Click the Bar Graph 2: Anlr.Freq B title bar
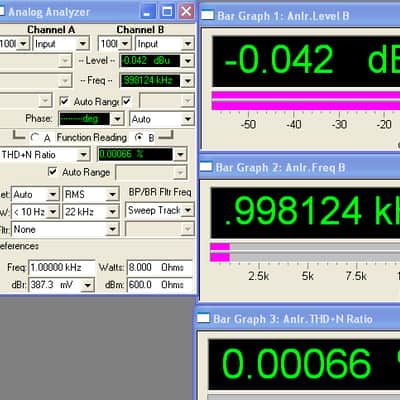The height and width of the screenshot is (400, 400). pyautogui.click(x=299, y=167)
